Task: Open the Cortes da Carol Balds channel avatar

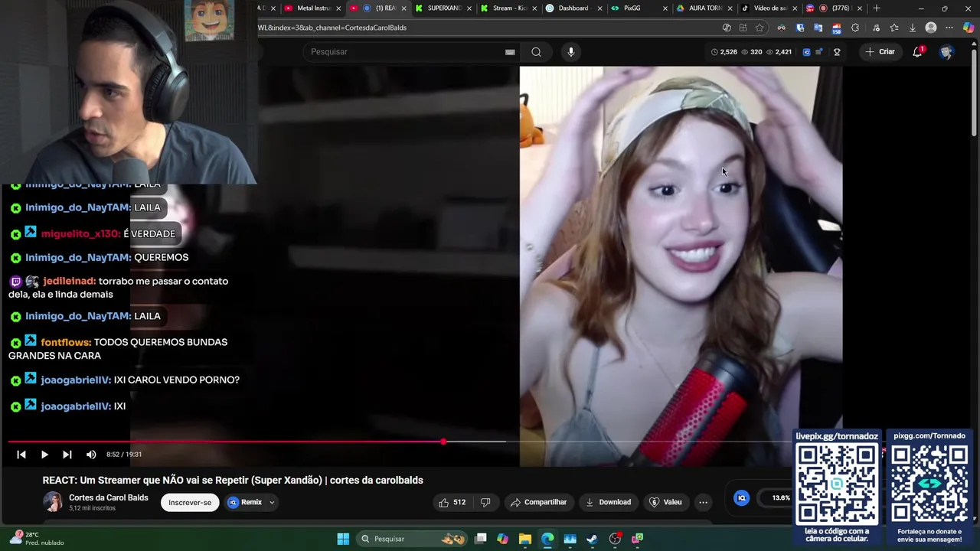Action: click(53, 502)
